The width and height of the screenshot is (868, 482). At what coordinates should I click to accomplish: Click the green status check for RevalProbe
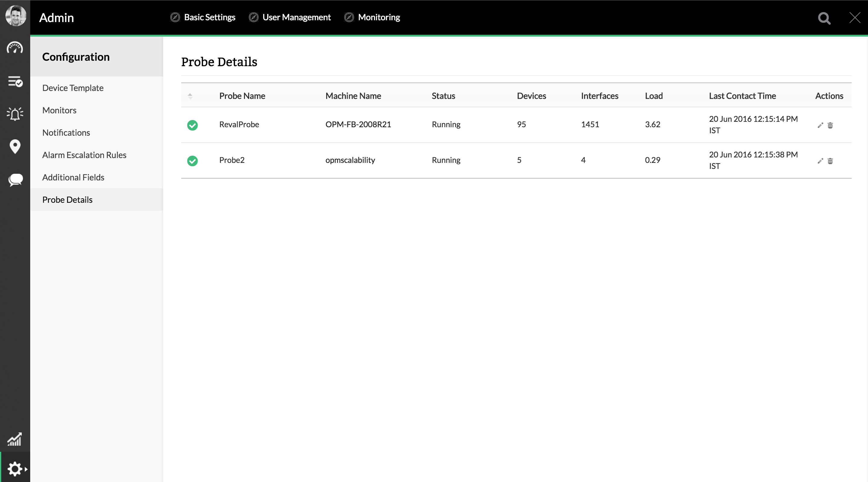click(192, 125)
